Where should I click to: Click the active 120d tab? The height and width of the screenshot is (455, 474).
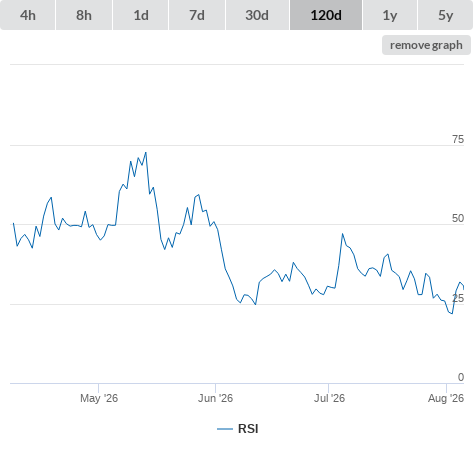pos(326,15)
